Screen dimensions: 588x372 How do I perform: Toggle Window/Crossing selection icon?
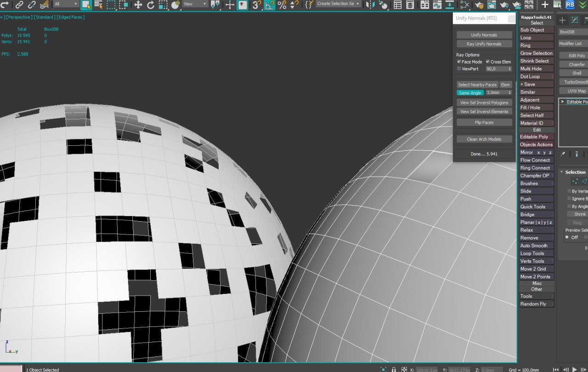point(123,5)
